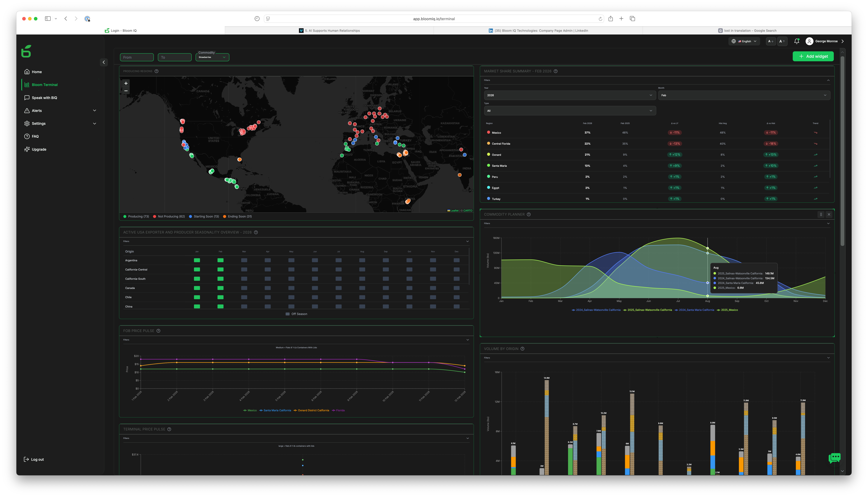Click the Oxnard yellow color dot
The height and width of the screenshot is (497, 868).
(488, 155)
